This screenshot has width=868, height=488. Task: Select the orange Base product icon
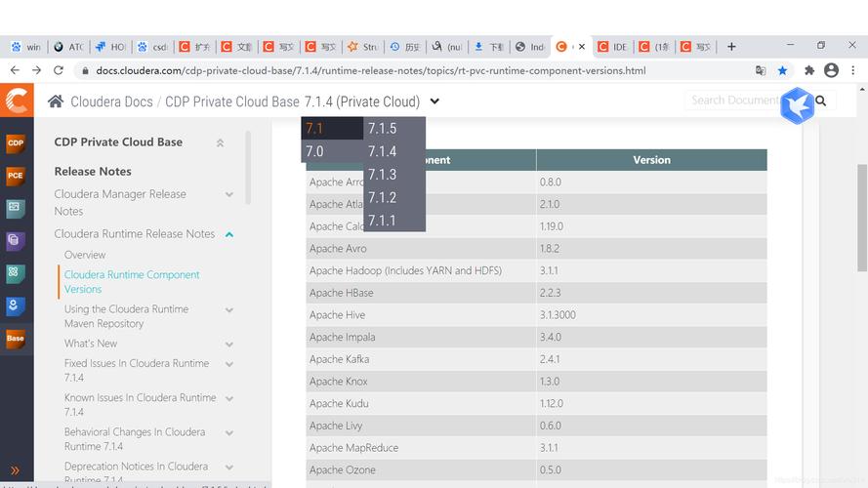pos(16,338)
